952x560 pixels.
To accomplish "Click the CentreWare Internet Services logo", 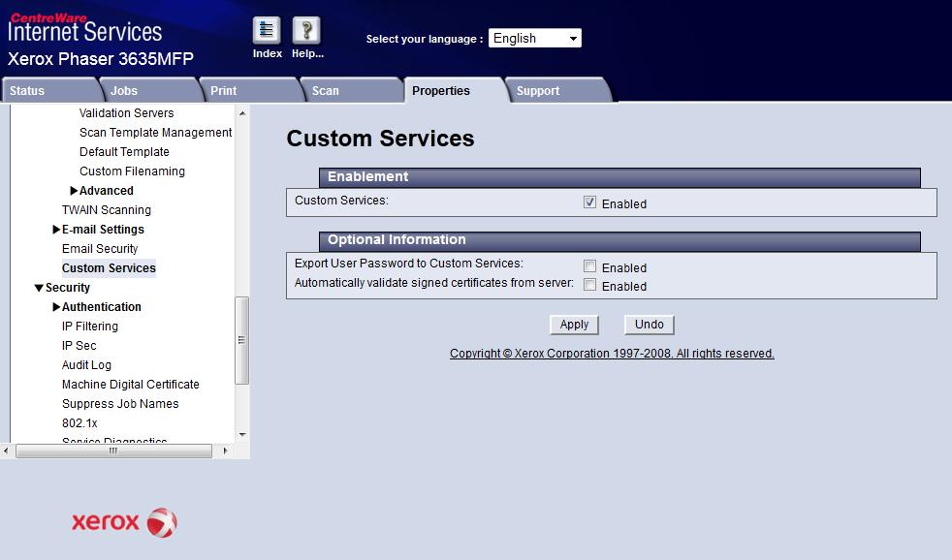I will pyautogui.click(x=84, y=28).
